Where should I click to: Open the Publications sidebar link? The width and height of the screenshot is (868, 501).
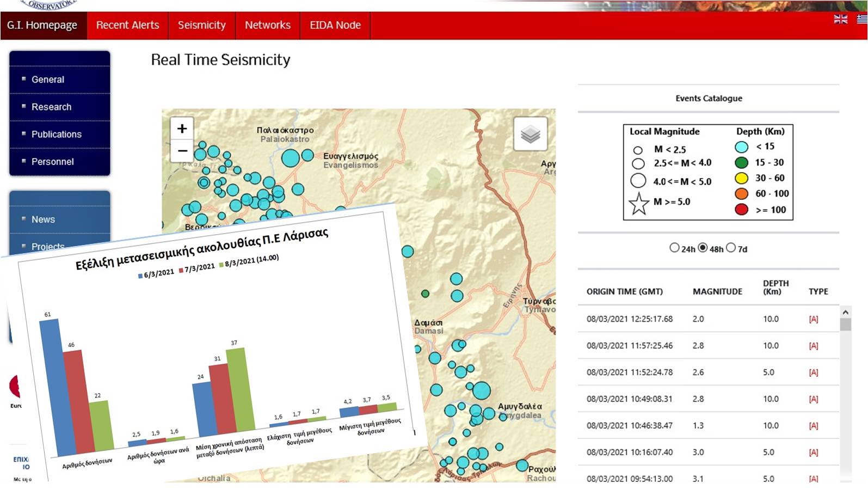click(x=56, y=135)
